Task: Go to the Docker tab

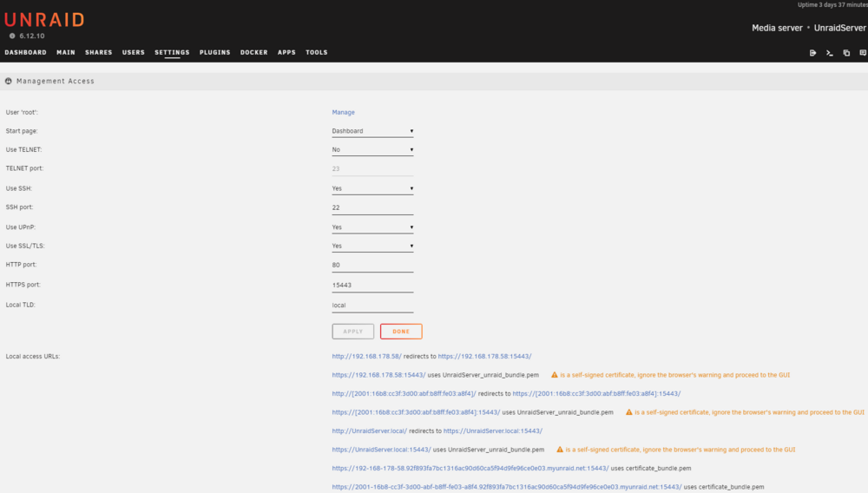Action: (254, 53)
